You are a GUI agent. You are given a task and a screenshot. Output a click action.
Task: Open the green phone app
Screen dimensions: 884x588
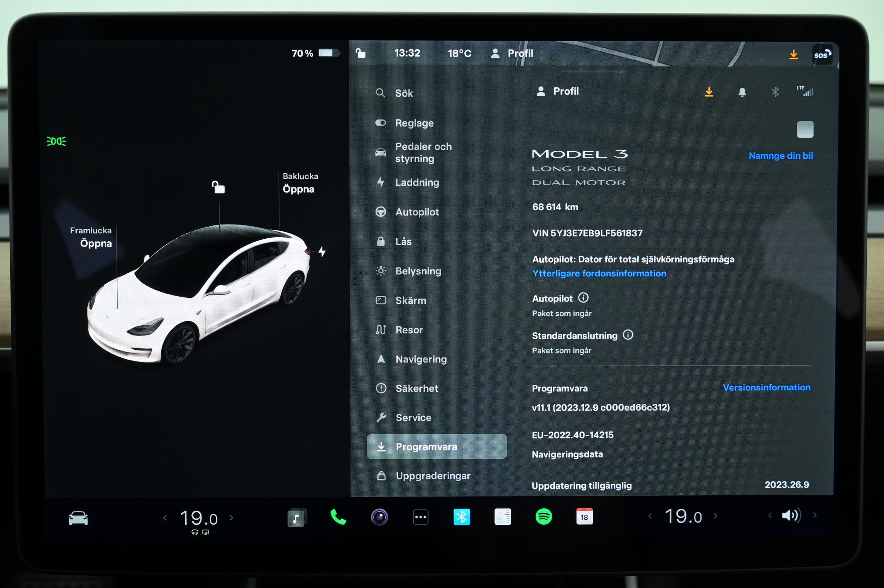[338, 517]
